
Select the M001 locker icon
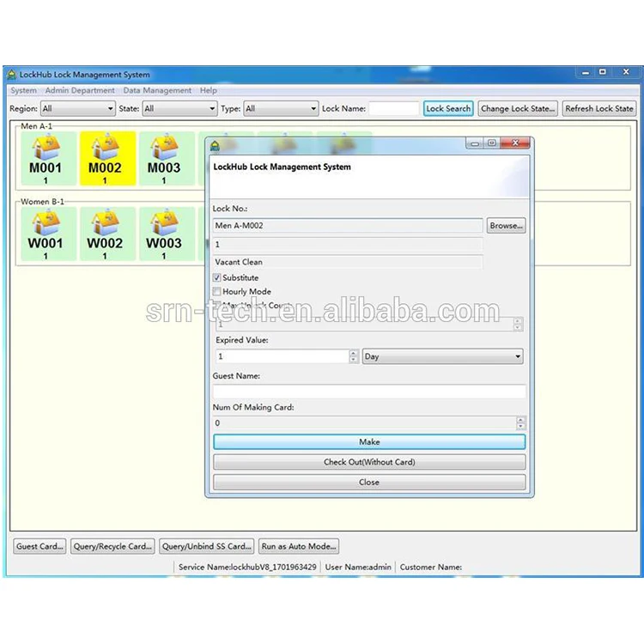click(45, 158)
